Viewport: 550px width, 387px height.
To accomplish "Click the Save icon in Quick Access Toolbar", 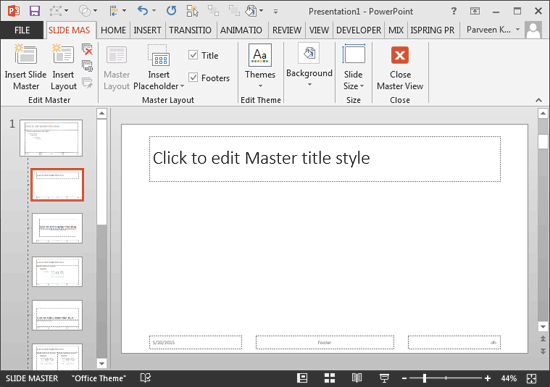I will click(34, 11).
